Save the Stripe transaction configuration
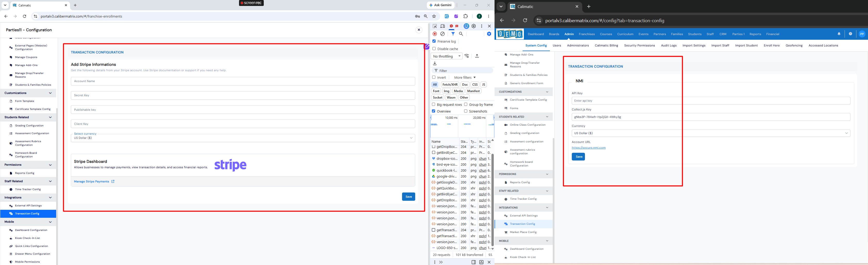Viewport: 868px width, 265px height. [409, 197]
